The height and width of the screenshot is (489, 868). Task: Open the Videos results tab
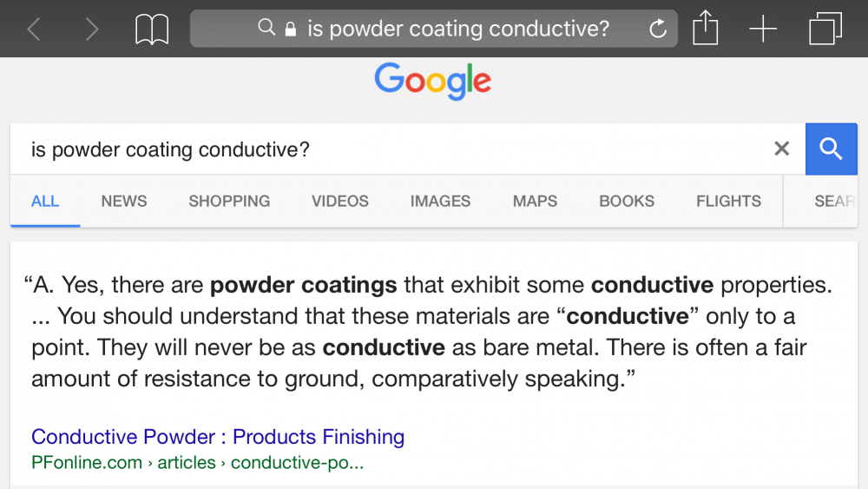point(340,201)
